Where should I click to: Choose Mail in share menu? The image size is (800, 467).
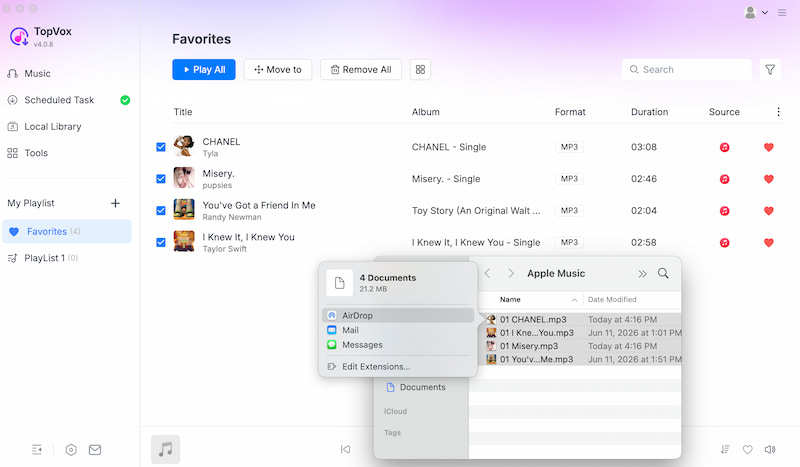click(398, 330)
